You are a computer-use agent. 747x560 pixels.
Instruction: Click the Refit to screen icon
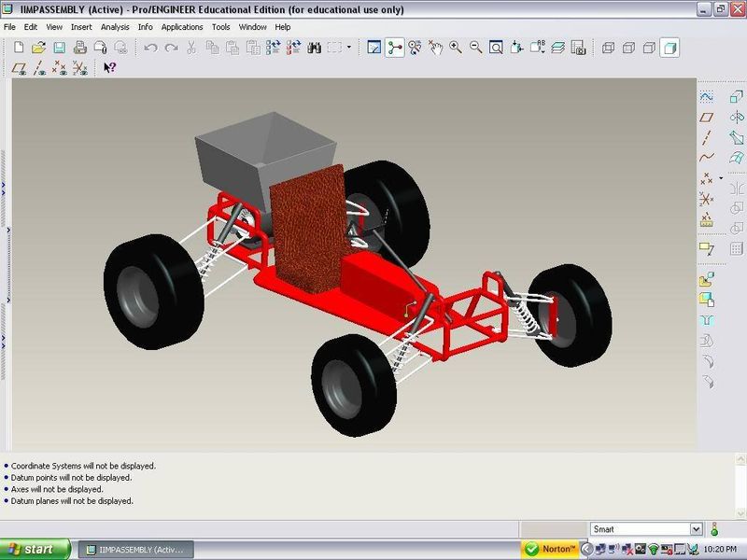pyautogui.click(x=497, y=48)
